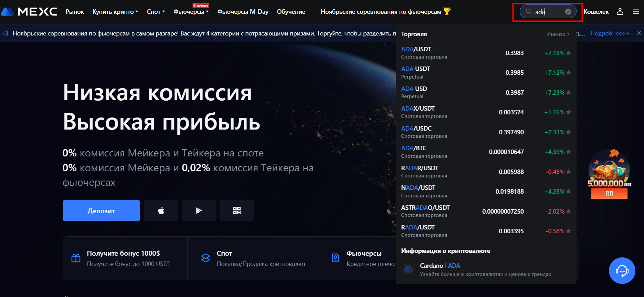The image size is (644, 297).
Task: Select the ADAX/USDT result
Action: click(x=486, y=112)
